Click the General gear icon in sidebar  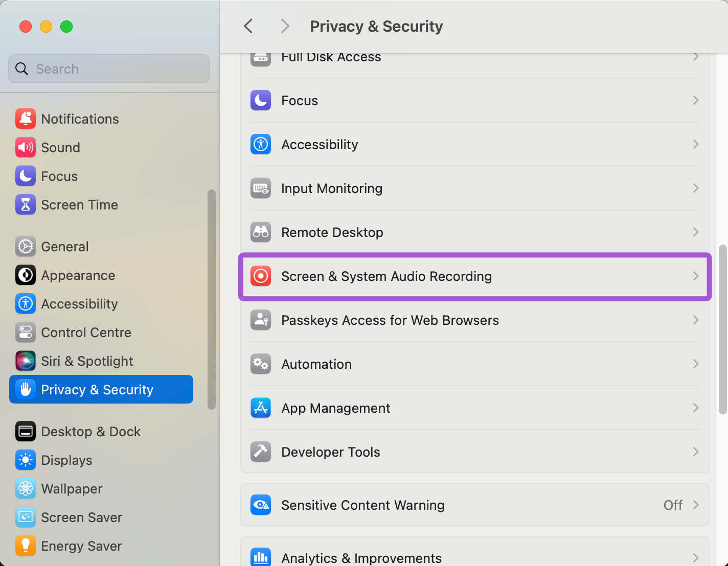click(x=26, y=246)
